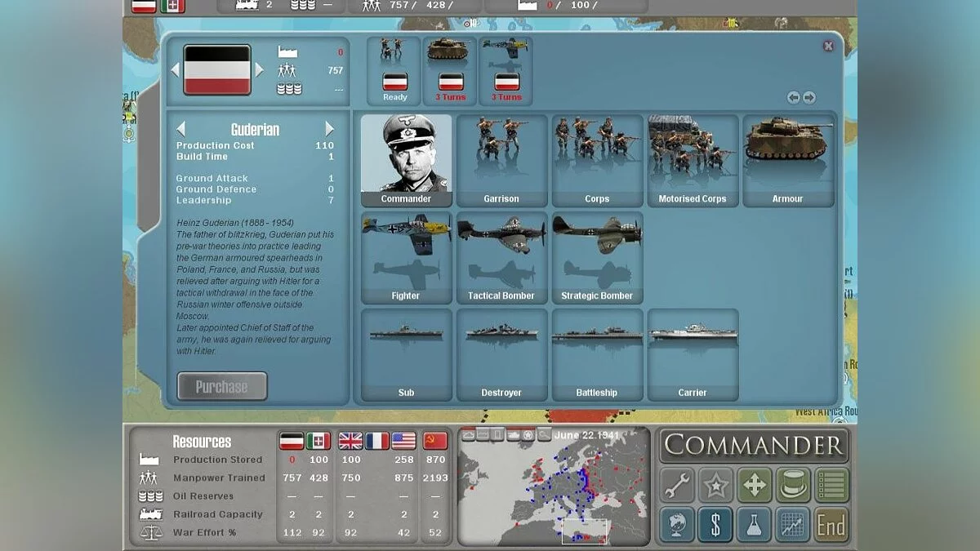980x551 pixels.
Task: Choose the Sub naval unit
Action: tap(406, 354)
